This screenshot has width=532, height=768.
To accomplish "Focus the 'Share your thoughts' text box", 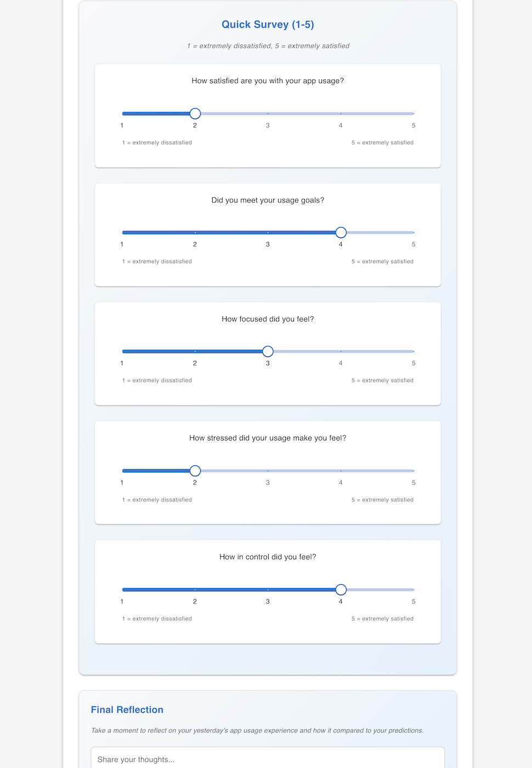I will [268, 759].
